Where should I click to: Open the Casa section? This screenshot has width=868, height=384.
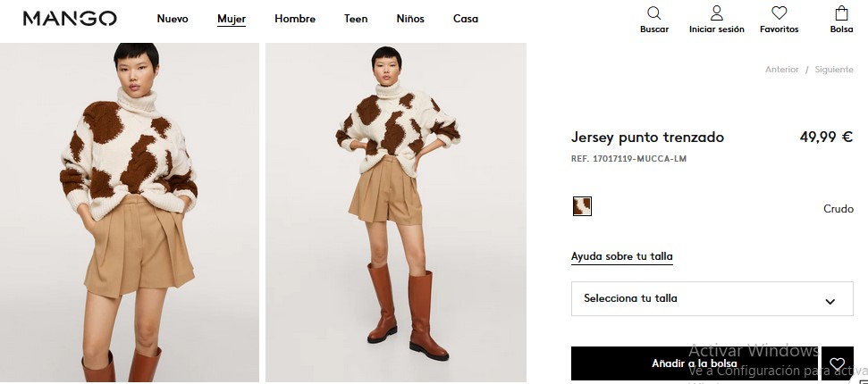[466, 19]
